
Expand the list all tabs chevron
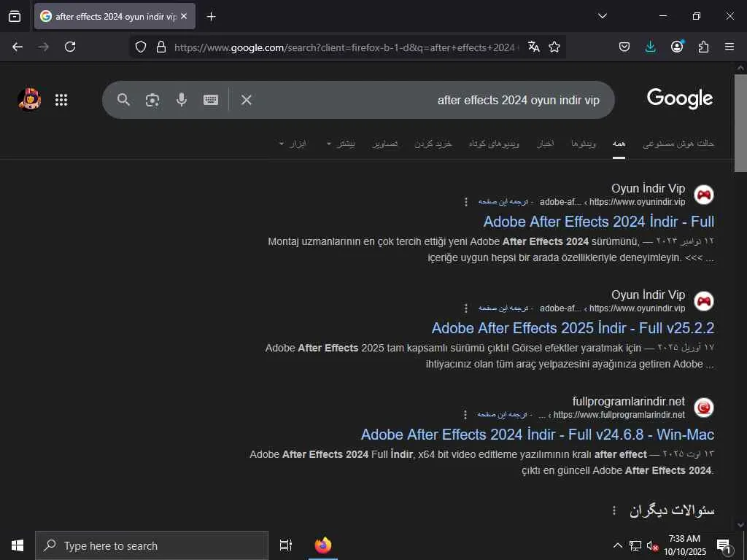[x=602, y=16]
